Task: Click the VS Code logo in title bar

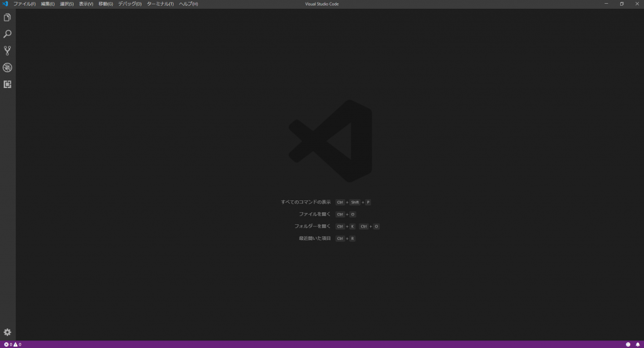Action: (5, 4)
